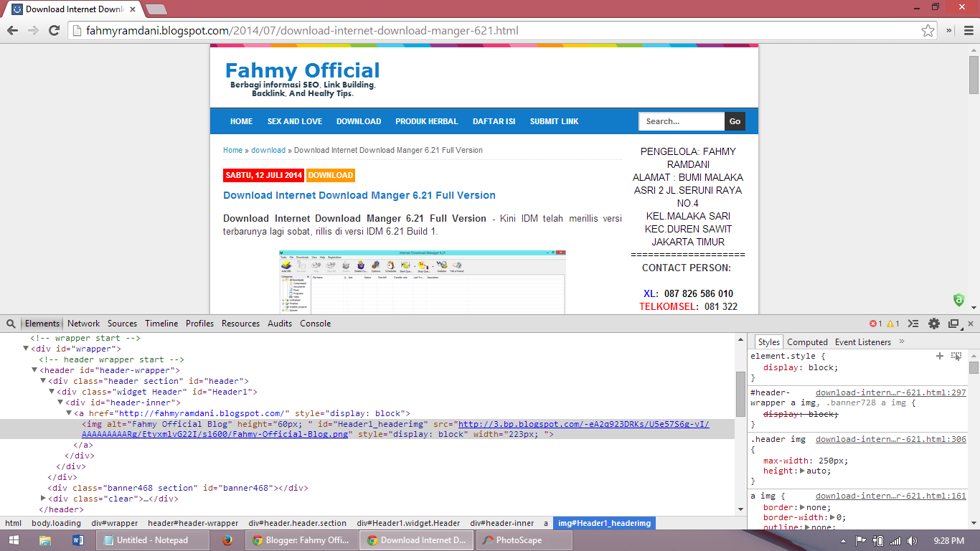Click the blog Search input field
Screen dimensions: 980x551
click(x=682, y=121)
